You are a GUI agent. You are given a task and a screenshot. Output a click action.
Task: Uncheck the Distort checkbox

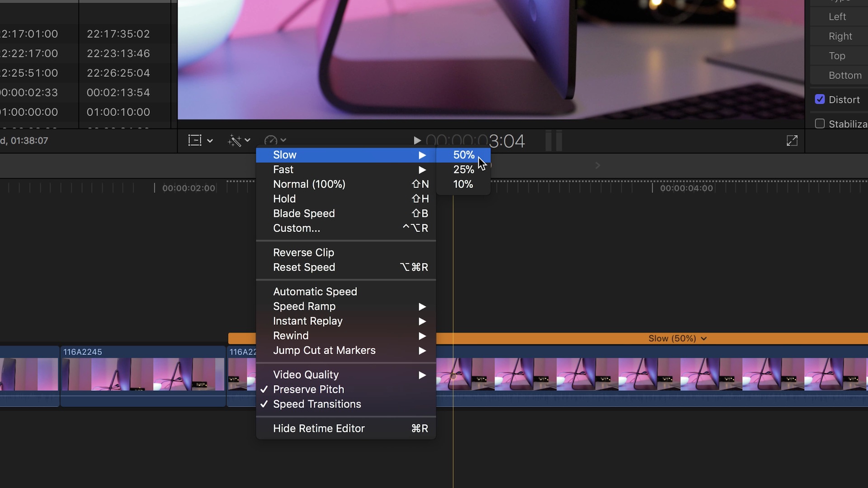pyautogui.click(x=821, y=99)
